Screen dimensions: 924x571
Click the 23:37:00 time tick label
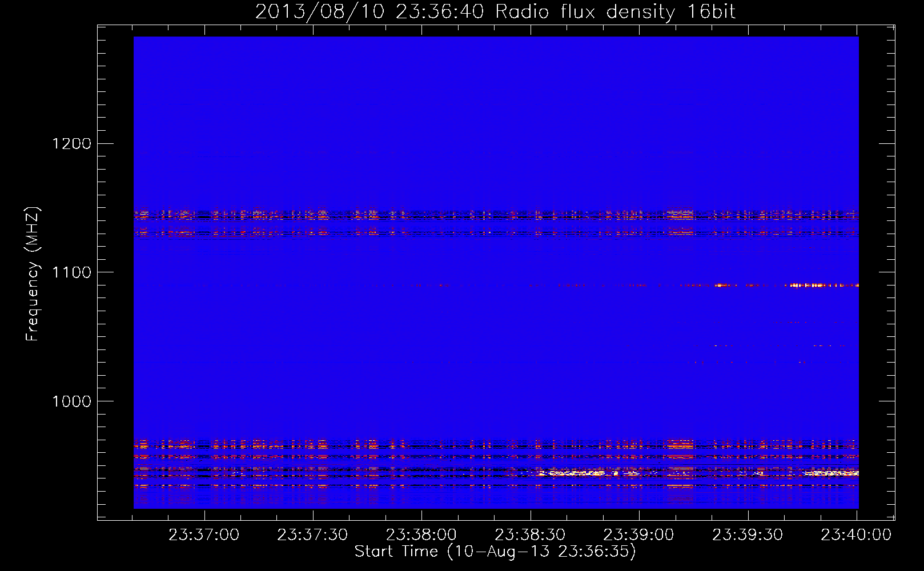204,535
